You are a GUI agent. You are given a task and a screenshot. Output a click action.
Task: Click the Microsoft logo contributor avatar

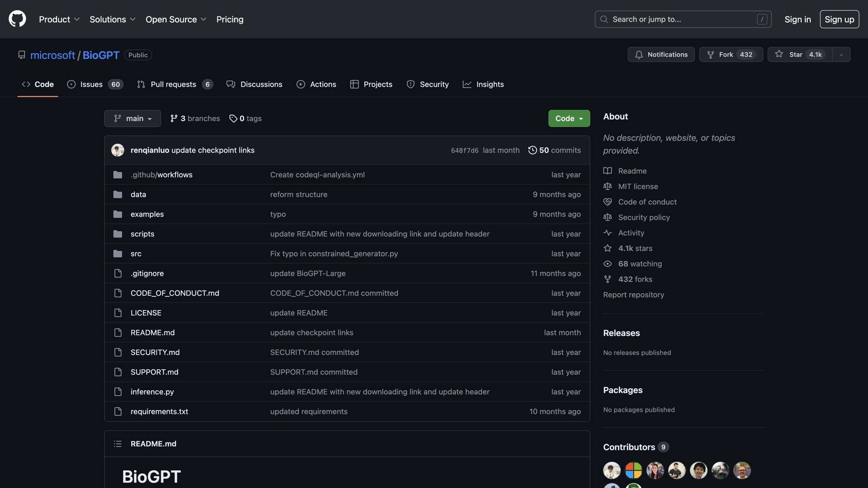click(x=633, y=470)
